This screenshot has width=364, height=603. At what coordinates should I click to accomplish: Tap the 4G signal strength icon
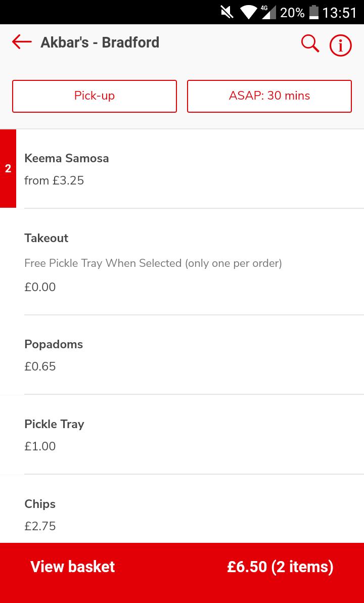267,12
